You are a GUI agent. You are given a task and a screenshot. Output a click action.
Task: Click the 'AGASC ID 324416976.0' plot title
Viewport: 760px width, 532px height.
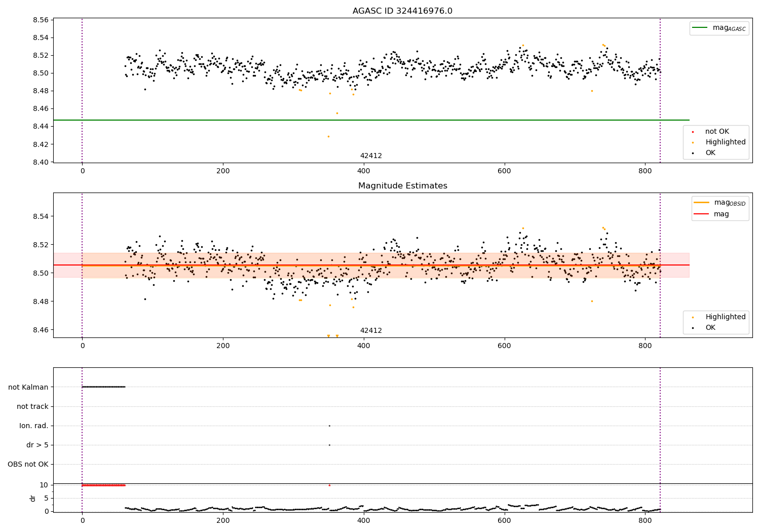click(403, 11)
